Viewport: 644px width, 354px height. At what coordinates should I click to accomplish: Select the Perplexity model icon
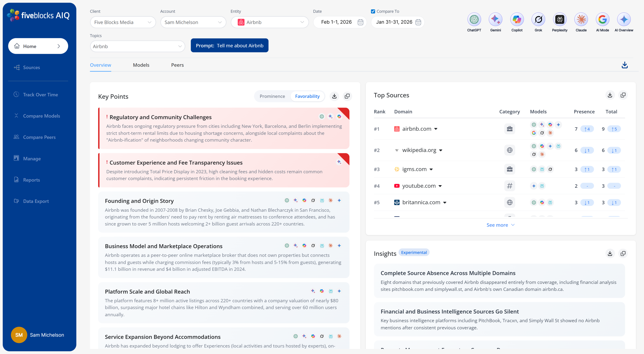click(559, 20)
